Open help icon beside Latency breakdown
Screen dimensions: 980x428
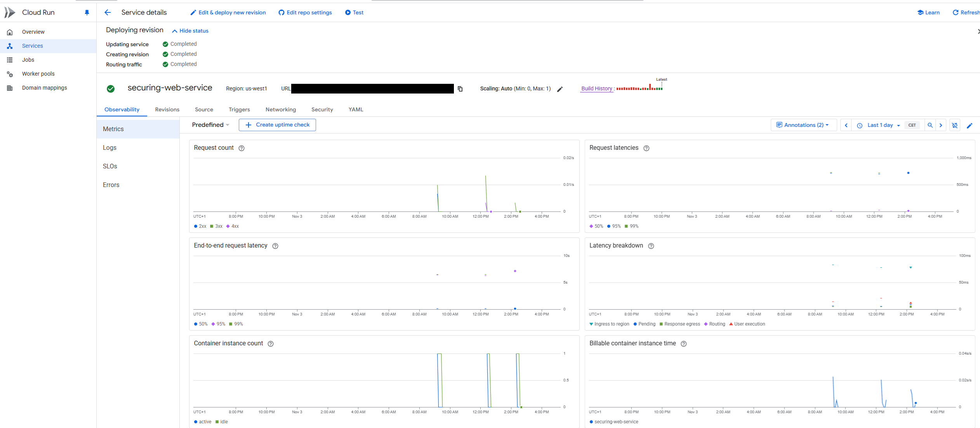(x=651, y=246)
